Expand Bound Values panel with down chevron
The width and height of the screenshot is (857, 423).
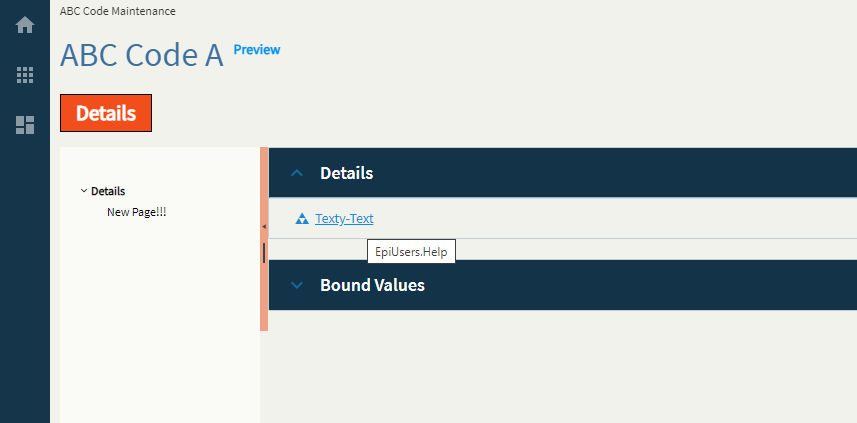tap(297, 285)
